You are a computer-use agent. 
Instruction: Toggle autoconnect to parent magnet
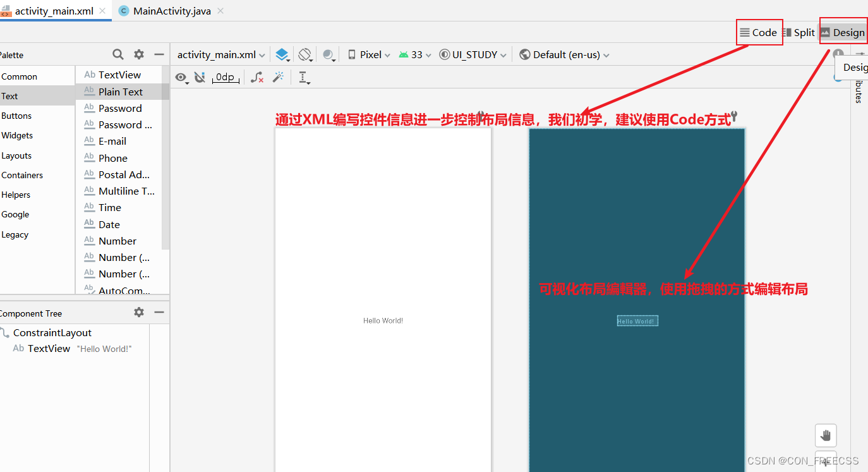pyautogui.click(x=200, y=78)
